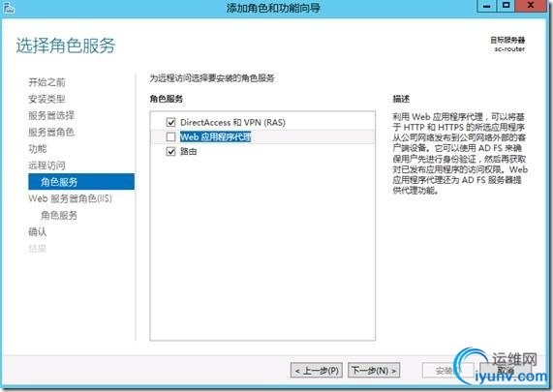Click the 上一步(P) button
The height and width of the screenshot is (392, 553).
coord(317,371)
